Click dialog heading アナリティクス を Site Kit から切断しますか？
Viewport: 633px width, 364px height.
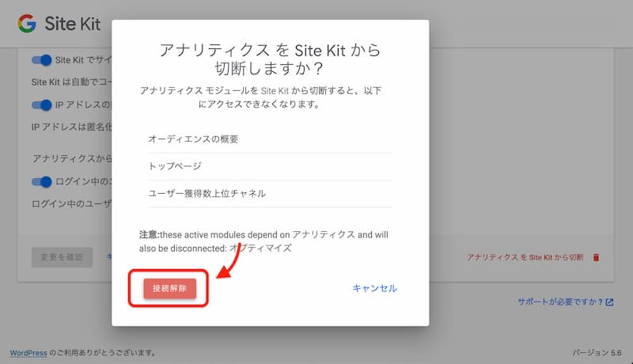point(270,59)
